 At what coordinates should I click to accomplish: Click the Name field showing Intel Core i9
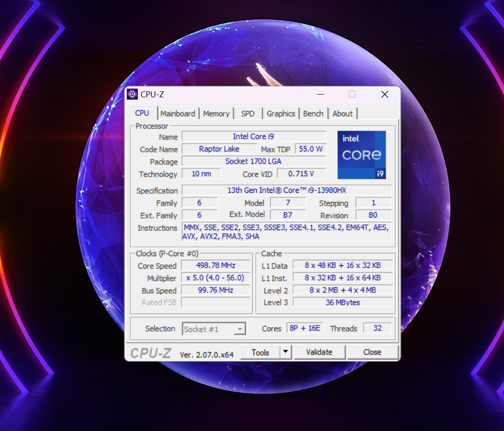tap(254, 136)
